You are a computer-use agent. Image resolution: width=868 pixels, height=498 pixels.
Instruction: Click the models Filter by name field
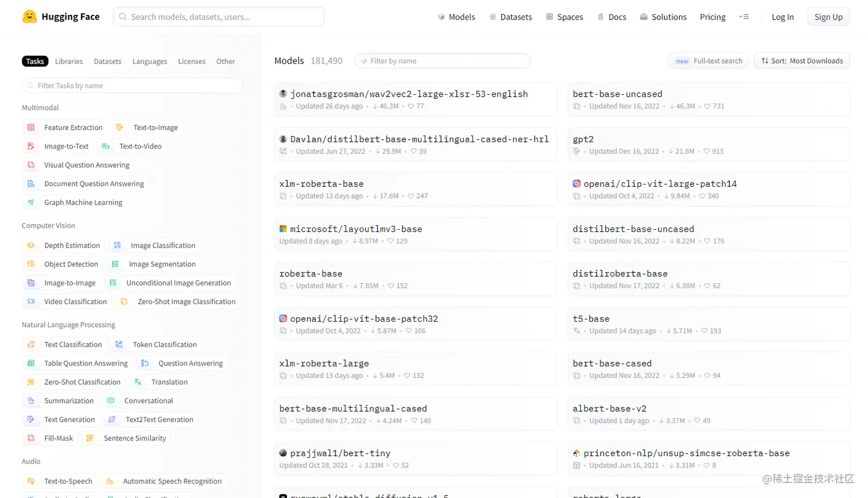point(443,61)
